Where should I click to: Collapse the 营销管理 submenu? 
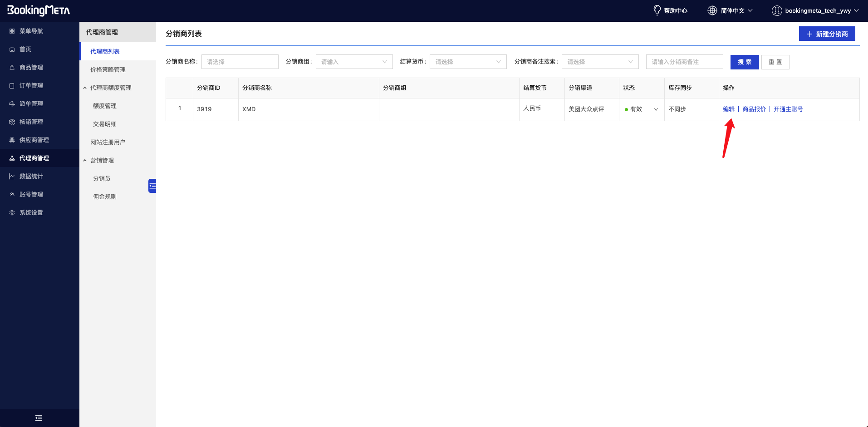102,160
